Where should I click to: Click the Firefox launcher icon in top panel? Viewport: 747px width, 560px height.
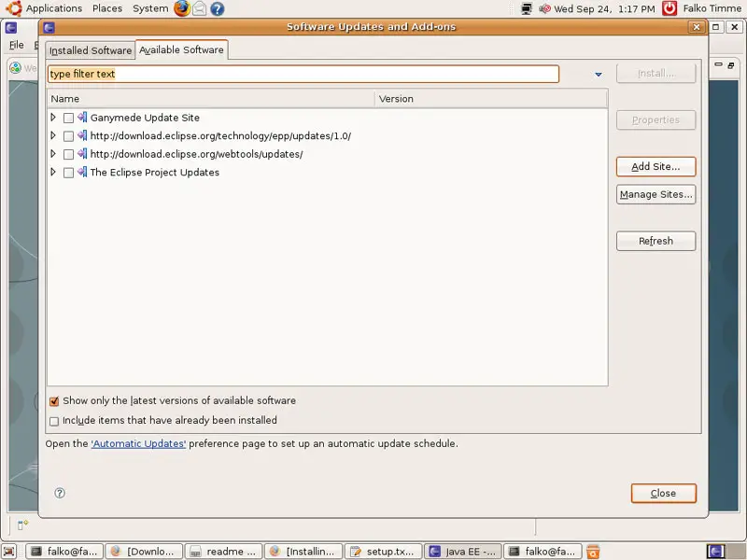pos(181,8)
